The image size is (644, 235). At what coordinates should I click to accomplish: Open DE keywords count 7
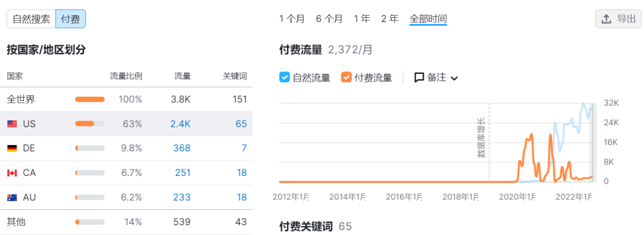coord(244,149)
